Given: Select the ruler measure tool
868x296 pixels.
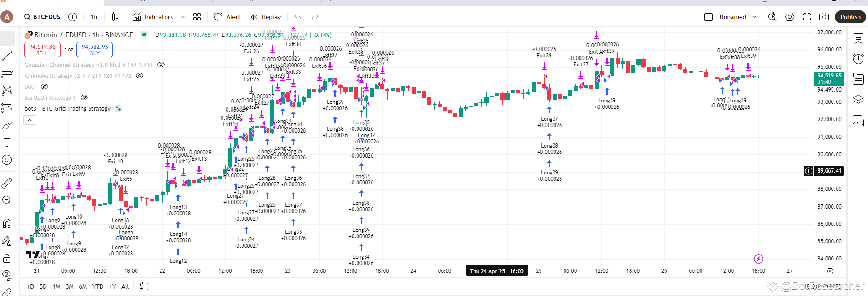Looking at the screenshot, I should 7,183.
